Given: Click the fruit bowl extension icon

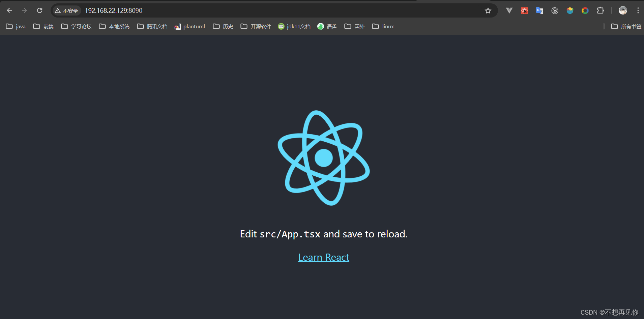Looking at the screenshot, I should [x=570, y=10].
